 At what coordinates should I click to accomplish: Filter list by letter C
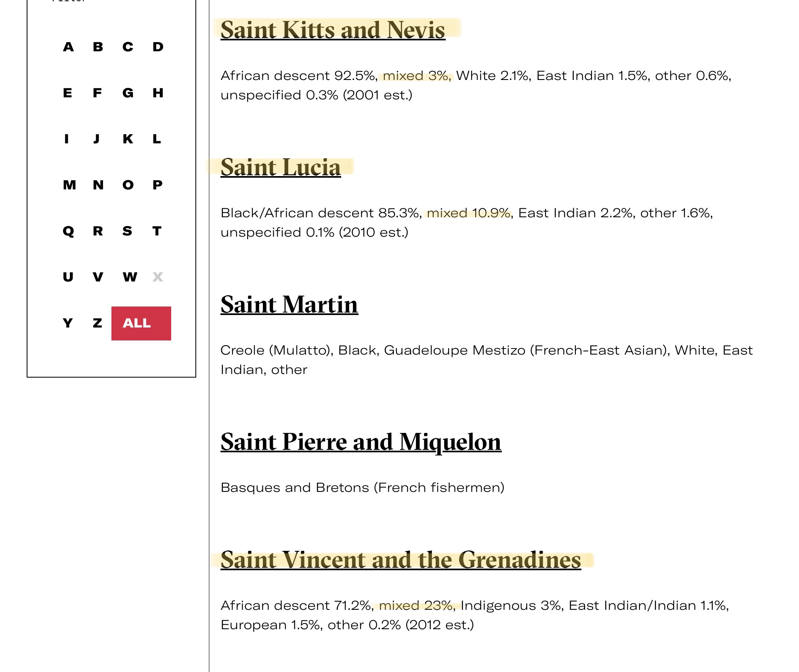point(128,47)
